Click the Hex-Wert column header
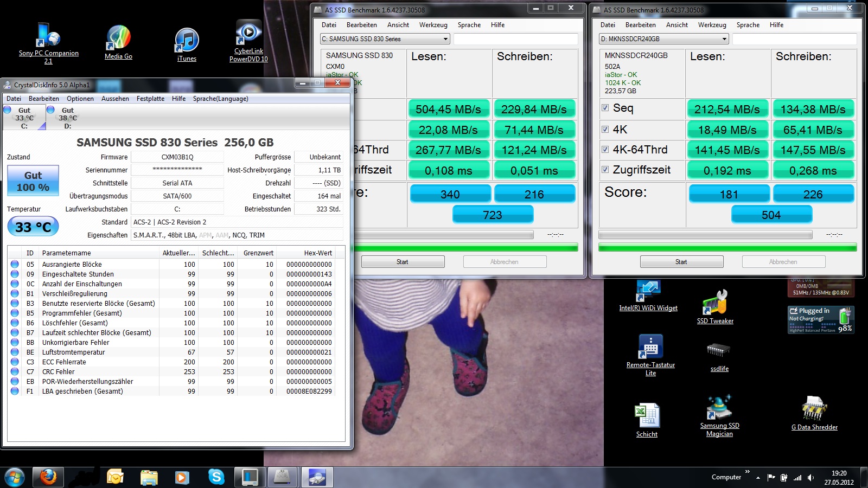This screenshot has width=868, height=488. (x=306, y=253)
